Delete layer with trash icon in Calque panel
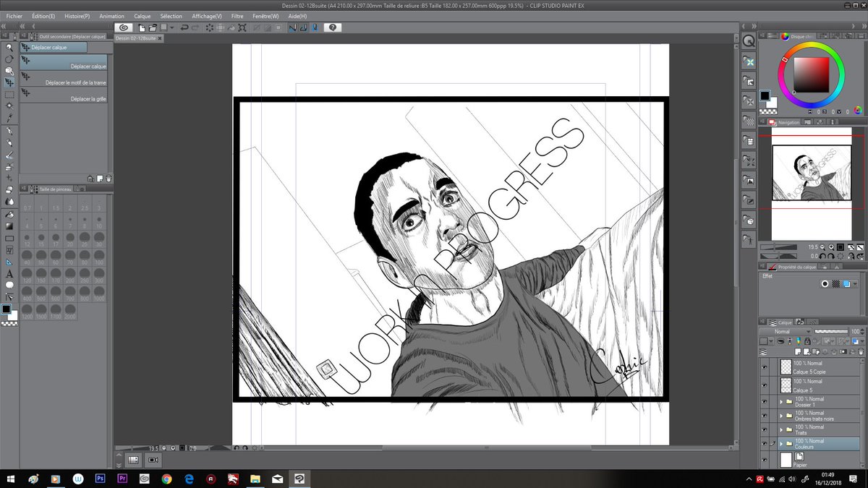Image resolution: width=868 pixels, height=488 pixels. (x=861, y=350)
